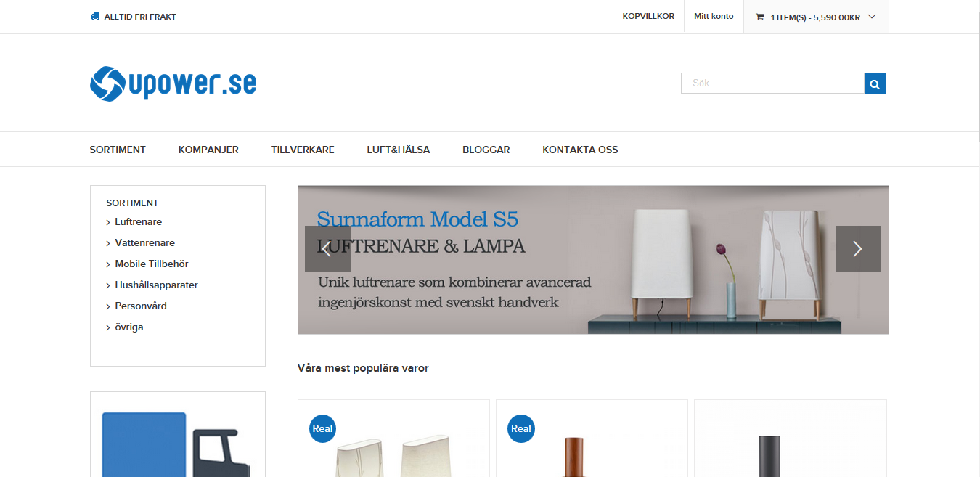This screenshot has height=477, width=980.
Task: Expand Vattenrenare category in sidebar
Action: (x=108, y=243)
